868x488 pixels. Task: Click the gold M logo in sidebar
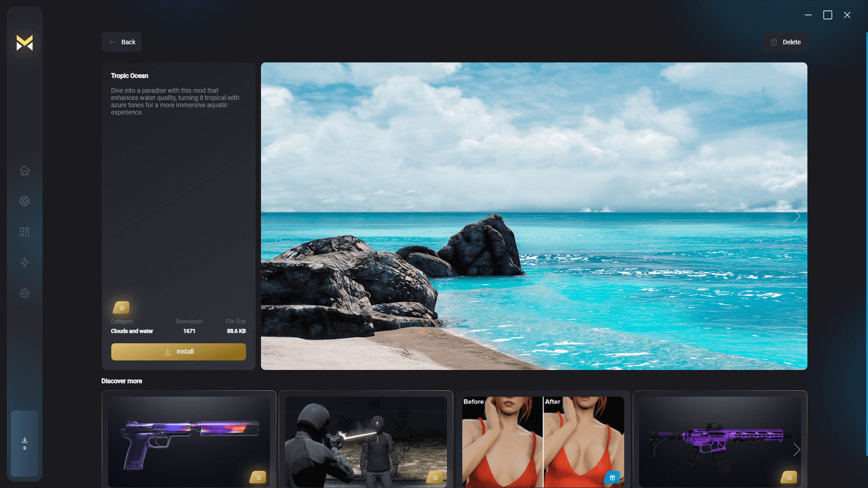[x=24, y=43]
